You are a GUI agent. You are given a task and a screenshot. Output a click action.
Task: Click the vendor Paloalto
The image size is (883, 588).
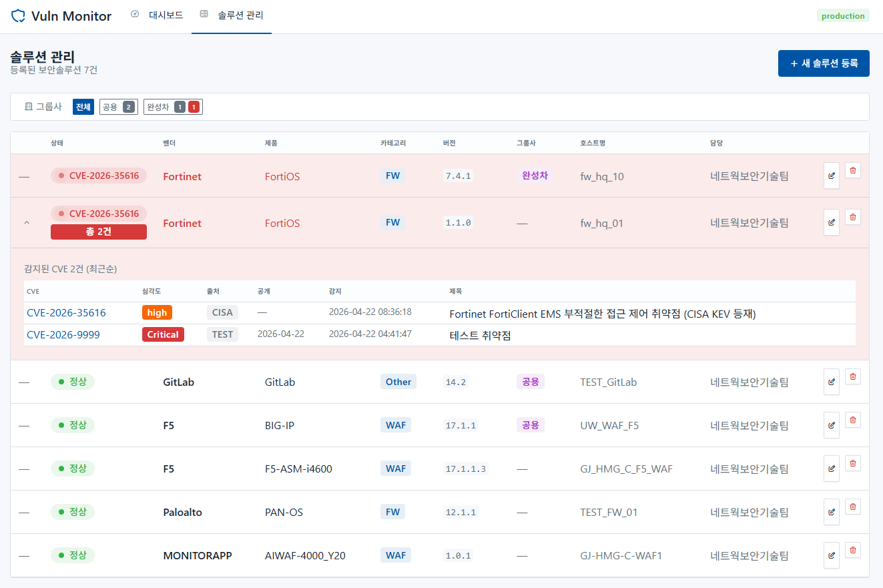point(182,513)
